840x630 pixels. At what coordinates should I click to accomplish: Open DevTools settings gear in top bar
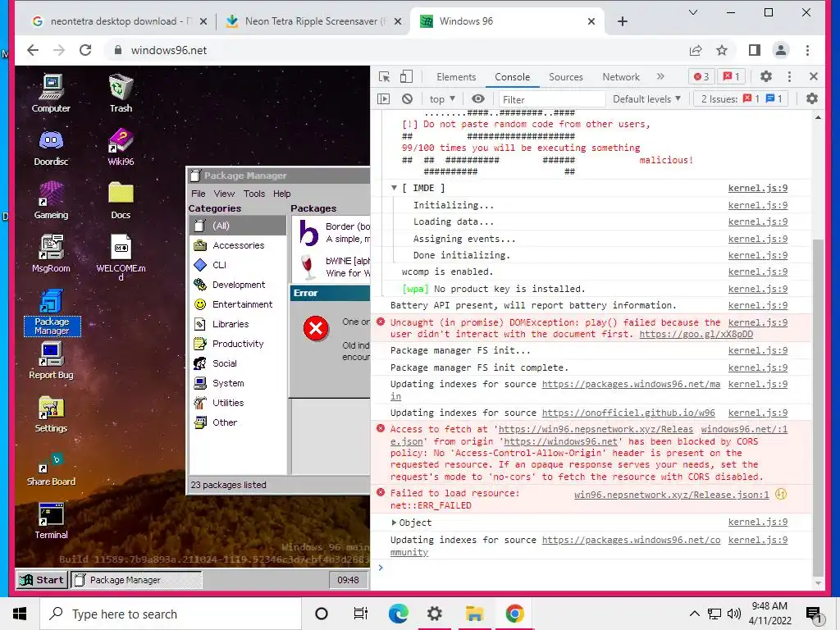coord(766,76)
